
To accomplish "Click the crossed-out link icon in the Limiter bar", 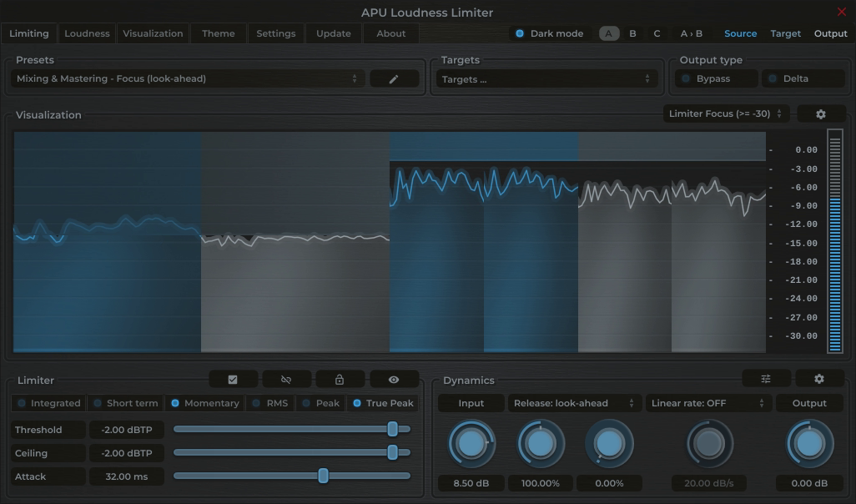I will (x=286, y=378).
